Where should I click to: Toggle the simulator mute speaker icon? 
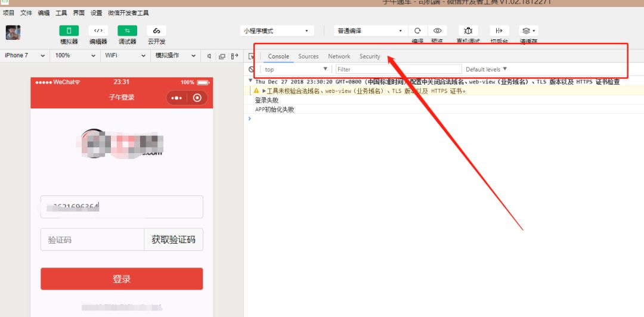tap(209, 56)
